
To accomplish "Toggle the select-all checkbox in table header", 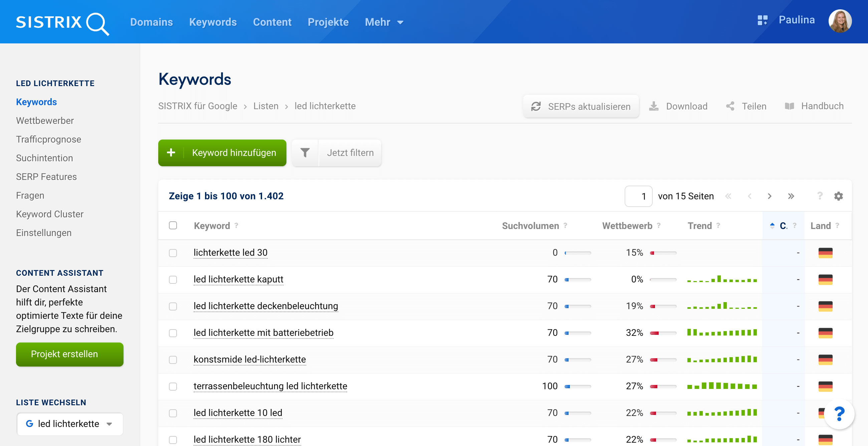I will [x=173, y=225].
